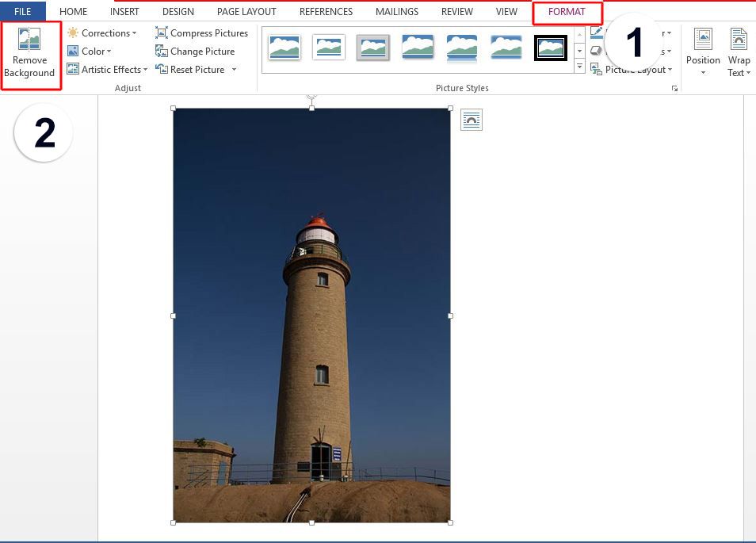This screenshot has width=756, height=543.
Task: Switch to the HOME tab
Action: (73, 11)
